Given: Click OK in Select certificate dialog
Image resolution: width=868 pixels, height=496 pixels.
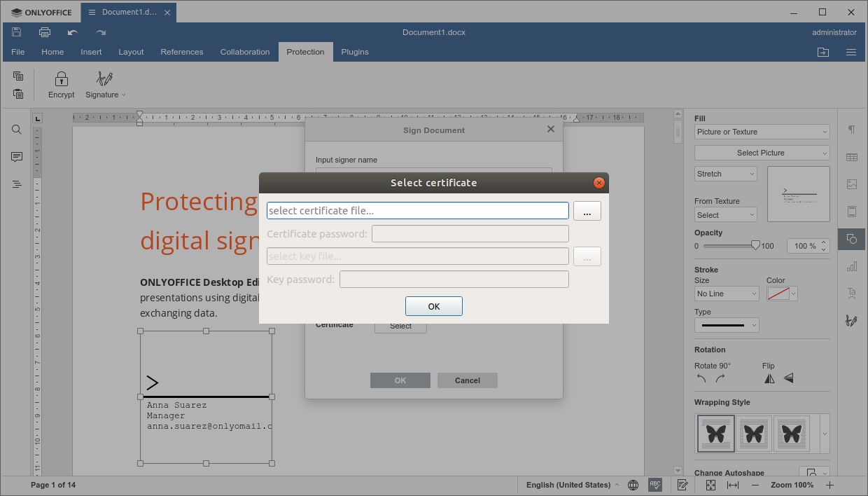Looking at the screenshot, I should pyautogui.click(x=434, y=306).
